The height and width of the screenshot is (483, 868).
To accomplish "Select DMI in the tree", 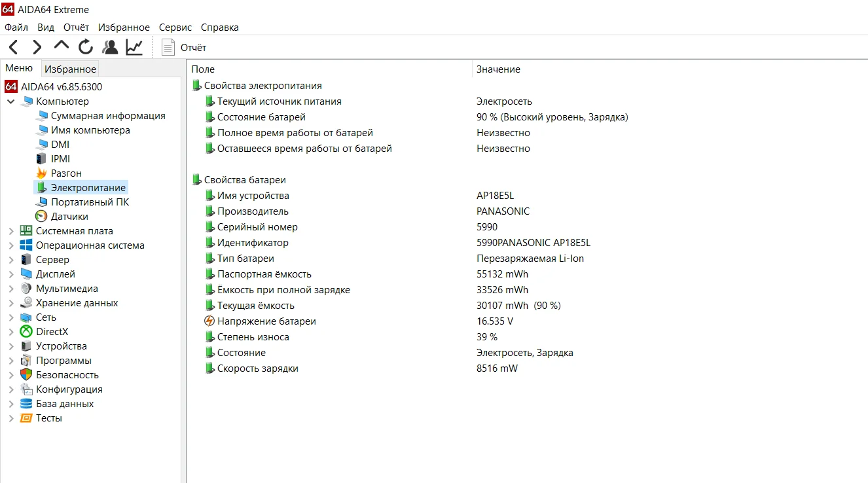I will point(60,145).
